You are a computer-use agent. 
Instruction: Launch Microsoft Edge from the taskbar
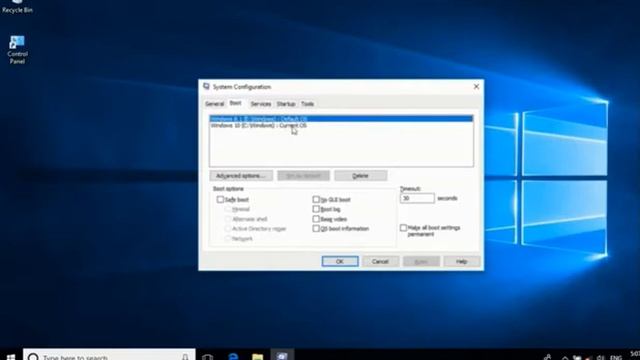coord(233,357)
